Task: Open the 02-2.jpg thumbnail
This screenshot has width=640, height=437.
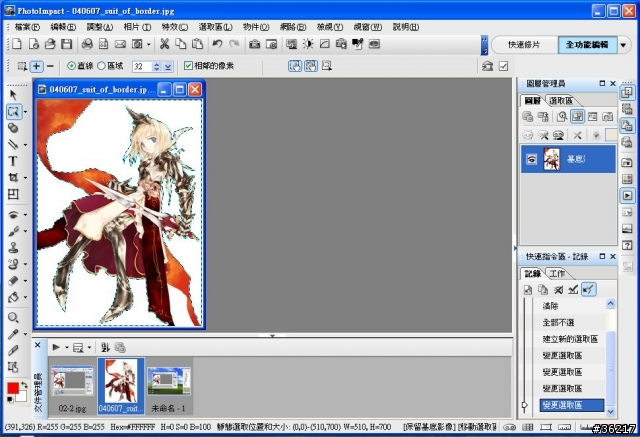Action: pyautogui.click(x=72, y=388)
